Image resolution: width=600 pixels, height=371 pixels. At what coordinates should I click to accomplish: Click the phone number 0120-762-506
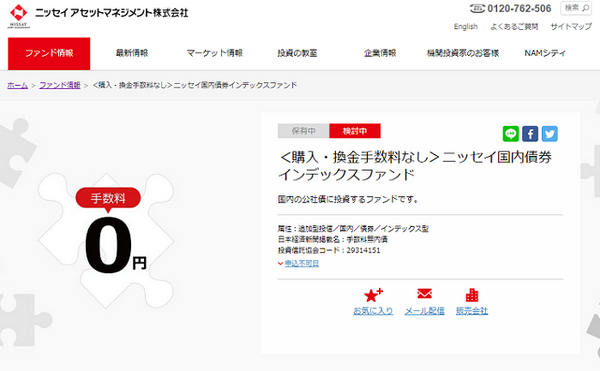(519, 8)
